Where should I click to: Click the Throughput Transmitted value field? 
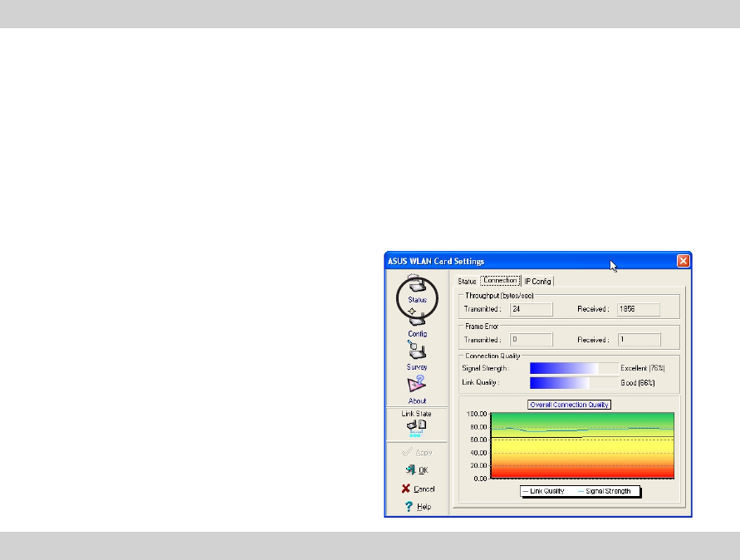(531, 309)
